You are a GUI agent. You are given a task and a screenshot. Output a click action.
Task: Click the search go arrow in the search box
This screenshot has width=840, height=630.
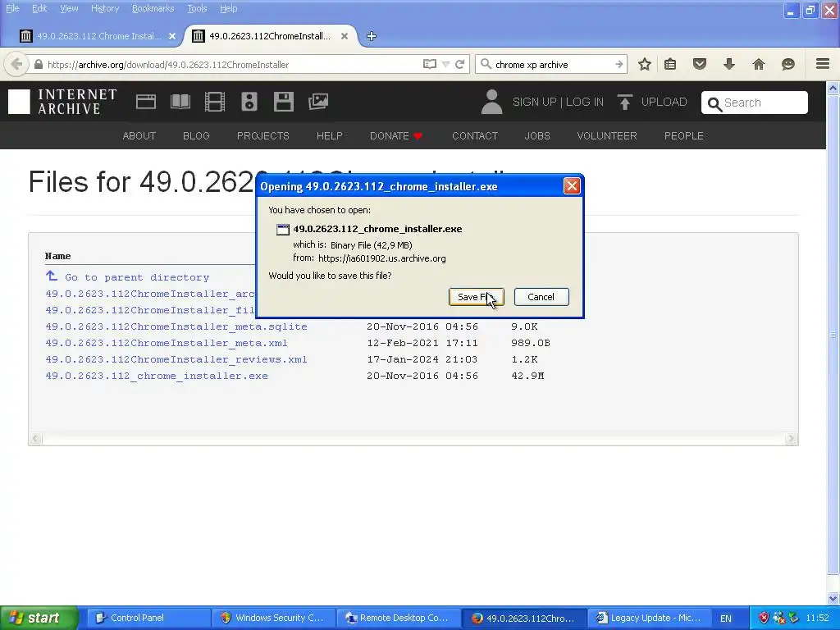[x=619, y=64]
